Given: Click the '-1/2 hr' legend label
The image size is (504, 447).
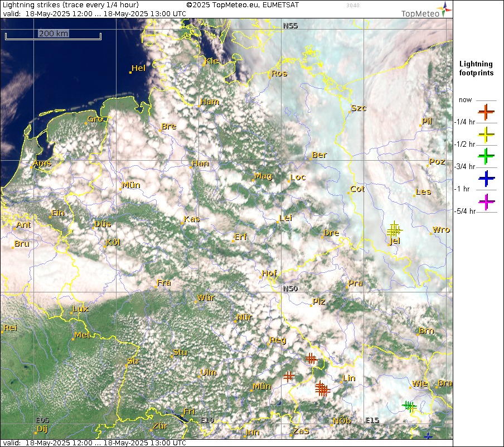Looking at the screenshot, I should [464, 144].
